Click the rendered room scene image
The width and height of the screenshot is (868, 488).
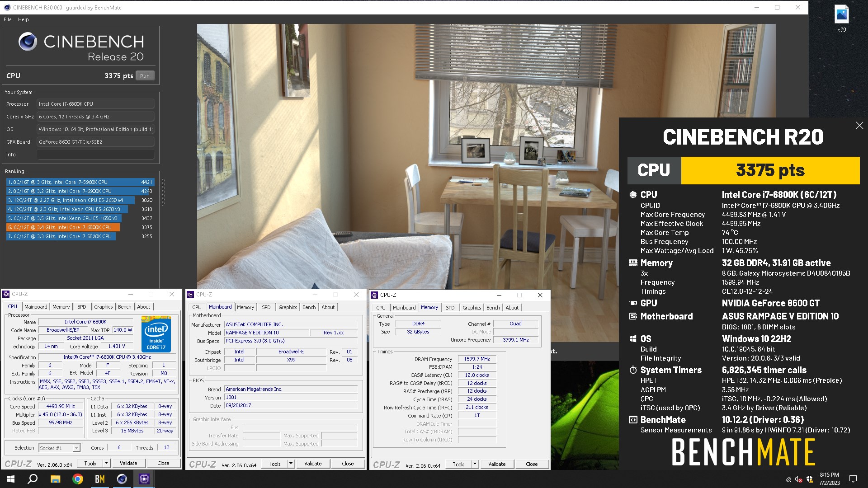(x=407, y=156)
